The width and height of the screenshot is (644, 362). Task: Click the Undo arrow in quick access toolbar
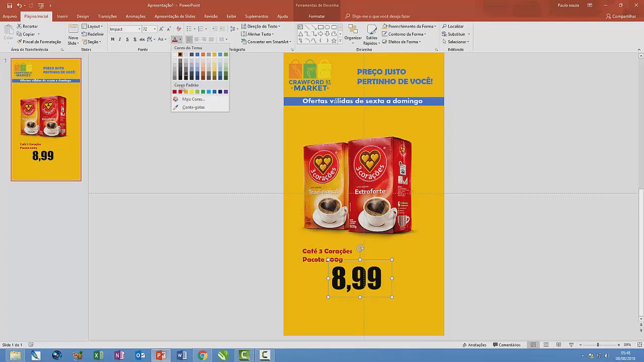(19, 5)
